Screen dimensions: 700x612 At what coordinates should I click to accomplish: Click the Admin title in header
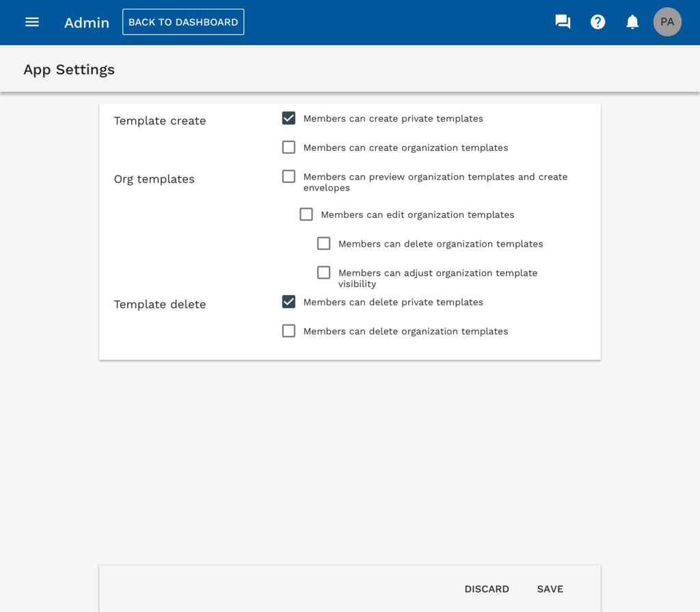[x=87, y=23]
